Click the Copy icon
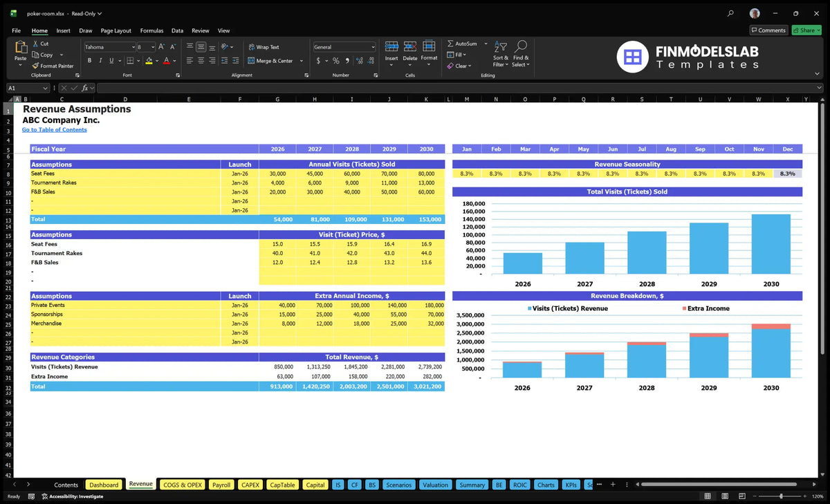This screenshot has height=504, width=830. pyautogui.click(x=35, y=55)
